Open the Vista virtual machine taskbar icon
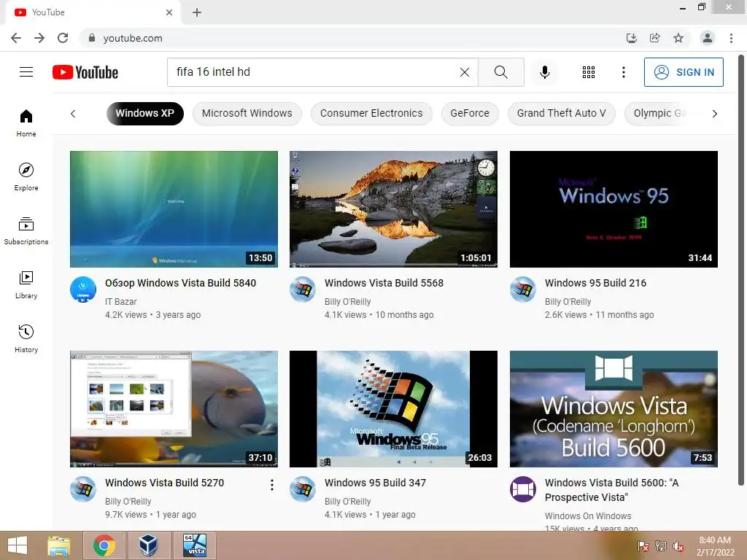Image resolution: width=747 pixels, height=560 pixels. tap(196, 545)
